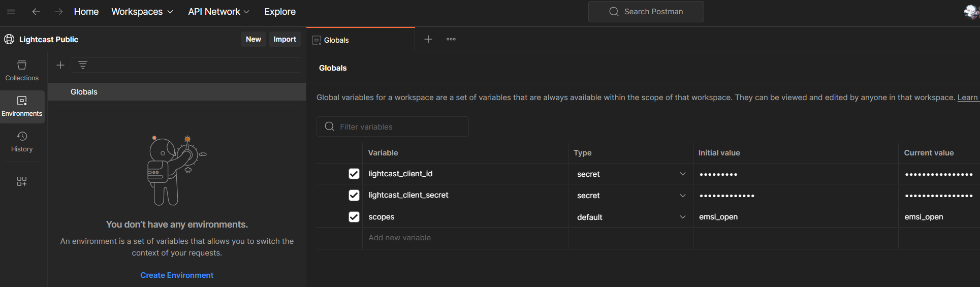Image resolution: width=980 pixels, height=287 pixels.
Task: Go forward with the right arrow
Action: click(59, 12)
